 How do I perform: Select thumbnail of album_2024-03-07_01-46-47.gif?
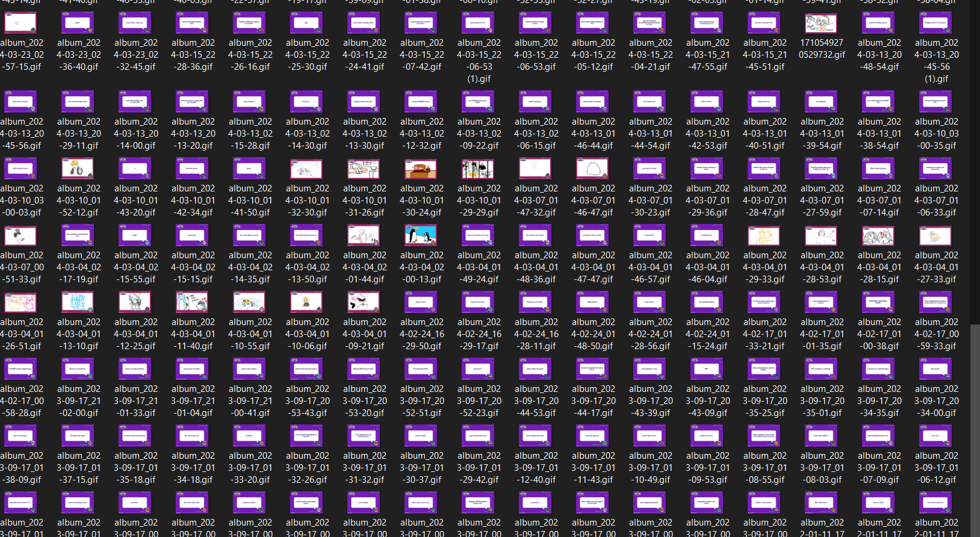[x=592, y=169]
